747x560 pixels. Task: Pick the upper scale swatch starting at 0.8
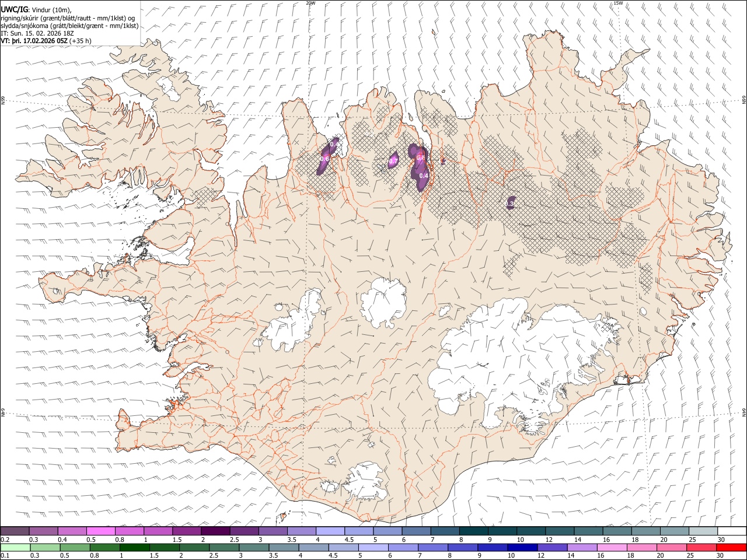pos(129,531)
